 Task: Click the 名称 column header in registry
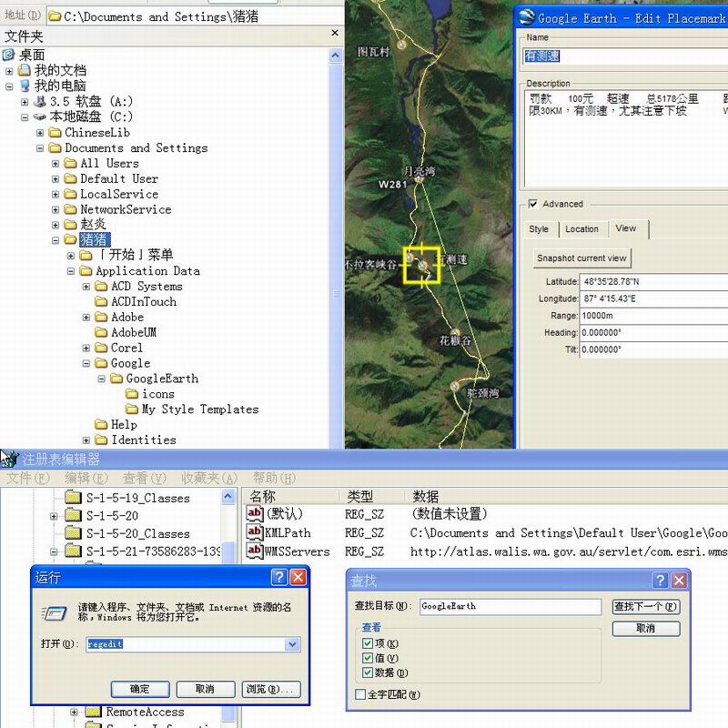290,496
